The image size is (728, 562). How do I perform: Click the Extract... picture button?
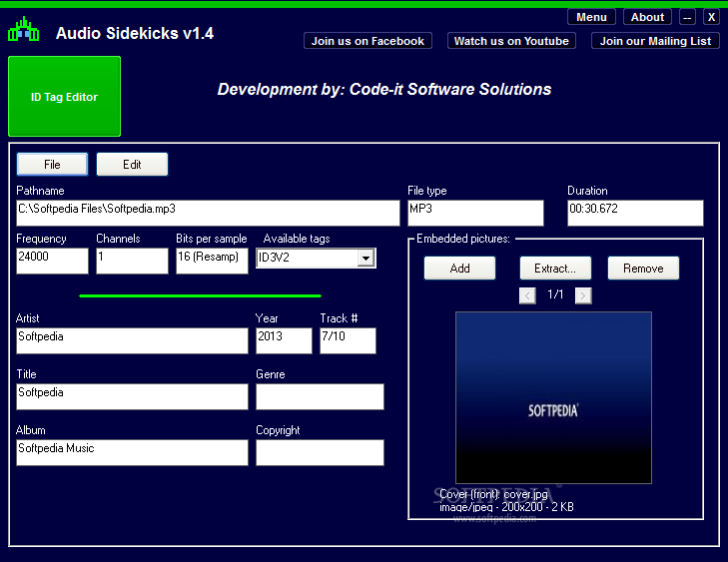point(555,269)
